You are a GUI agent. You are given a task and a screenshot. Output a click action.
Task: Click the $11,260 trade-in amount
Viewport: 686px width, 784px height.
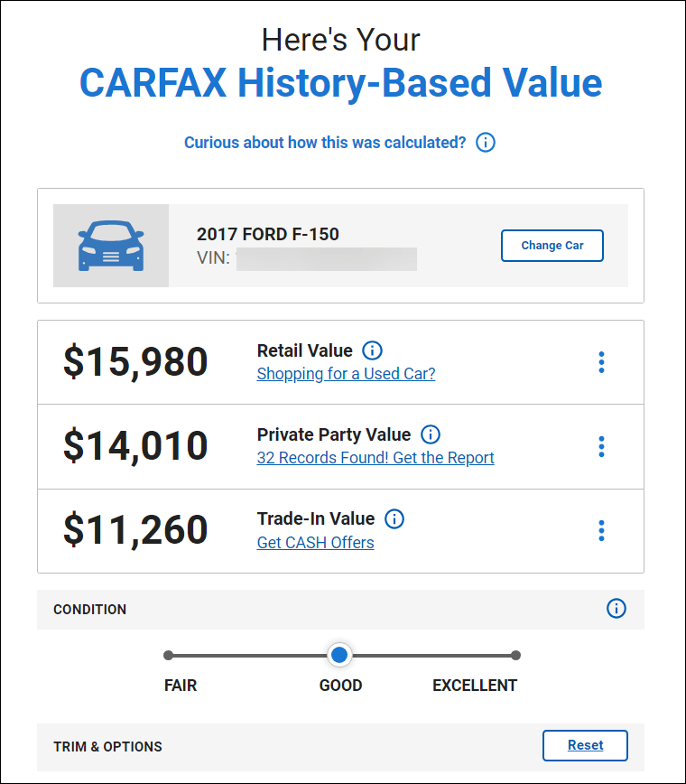pyautogui.click(x=135, y=529)
